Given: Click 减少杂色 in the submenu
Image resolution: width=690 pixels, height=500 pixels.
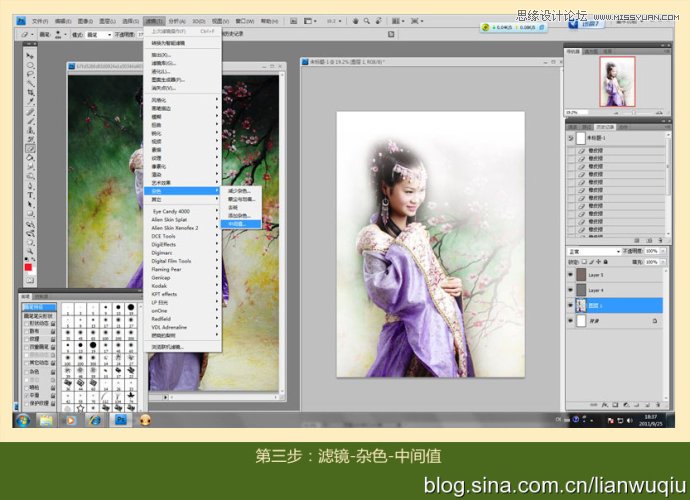Looking at the screenshot, I should click(241, 189).
